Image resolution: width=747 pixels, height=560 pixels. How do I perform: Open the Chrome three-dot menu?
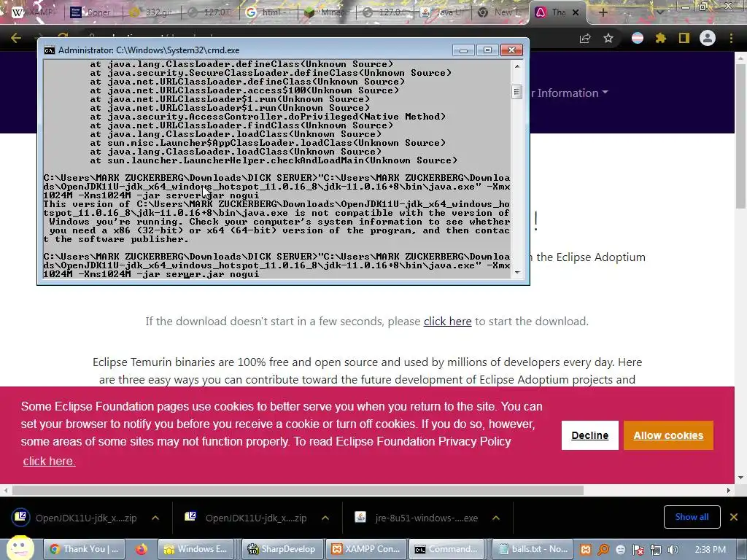coord(731,38)
